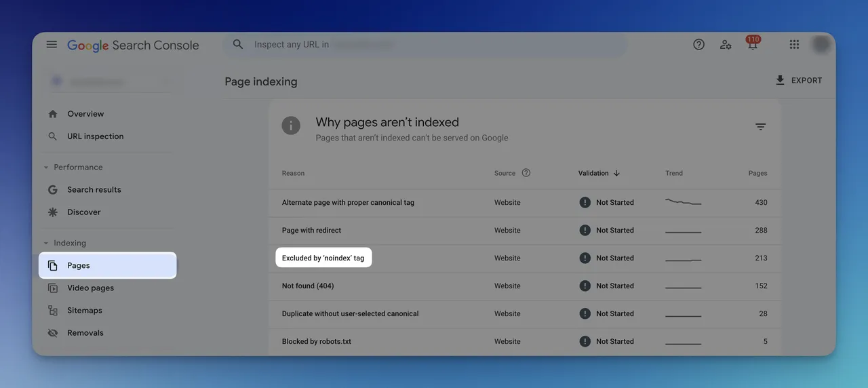Click the Trend column header

point(674,174)
